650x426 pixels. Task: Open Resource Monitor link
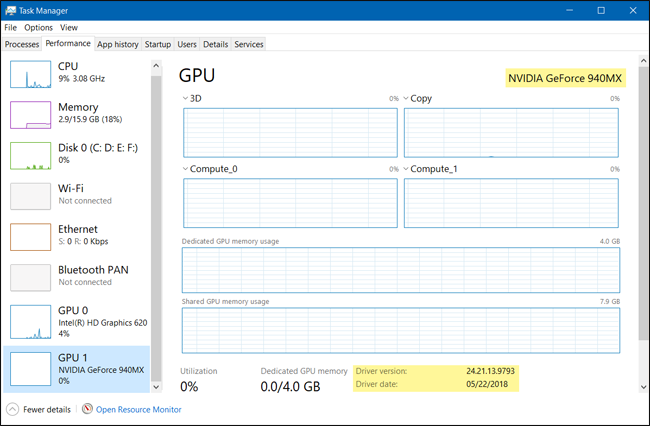[x=138, y=409]
